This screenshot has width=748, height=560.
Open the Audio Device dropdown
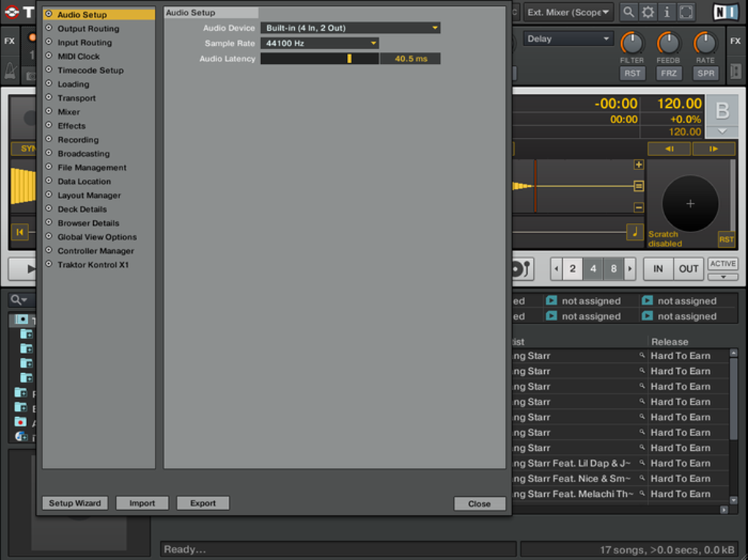[350, 28]
